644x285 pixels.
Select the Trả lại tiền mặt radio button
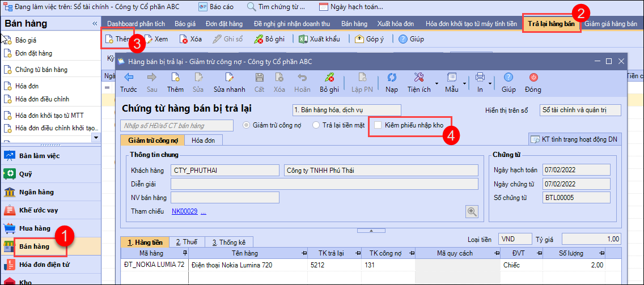(x=316, y=125)
